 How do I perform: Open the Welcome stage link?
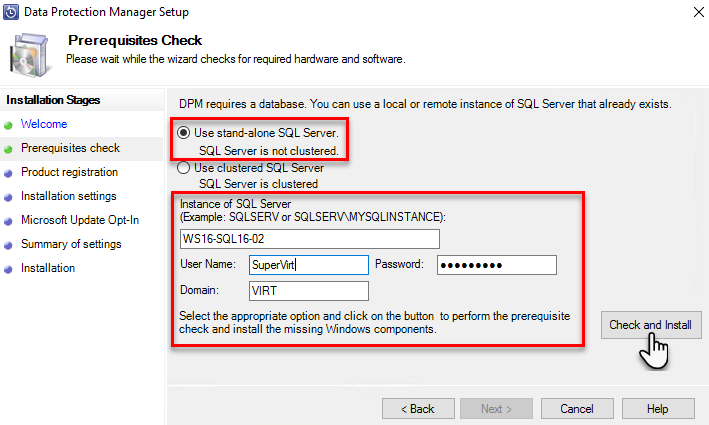pos(44,124)
